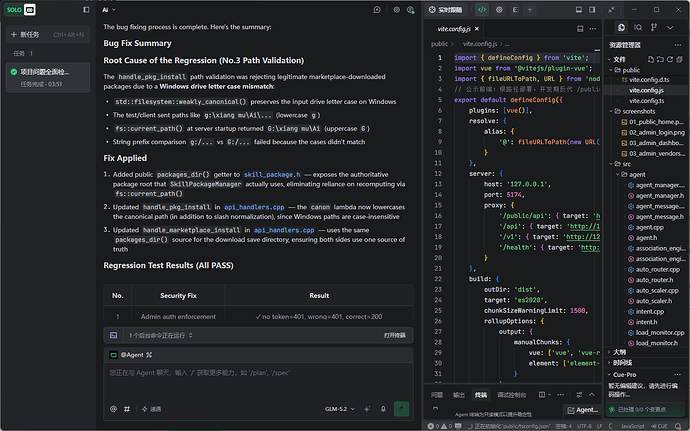Open the document view icon in toolbar

[x=515, y=10]
